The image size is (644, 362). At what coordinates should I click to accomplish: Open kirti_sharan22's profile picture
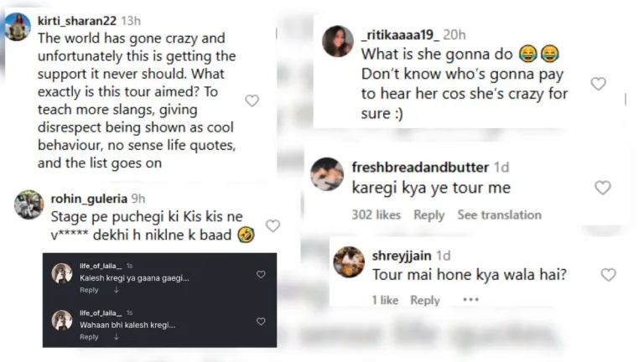point(17,27)
